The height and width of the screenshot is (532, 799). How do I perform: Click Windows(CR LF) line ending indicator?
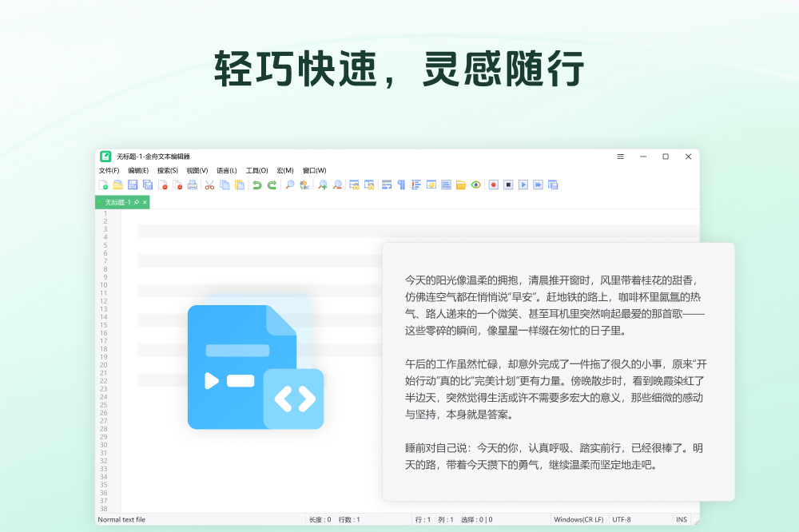pos(579,519)
